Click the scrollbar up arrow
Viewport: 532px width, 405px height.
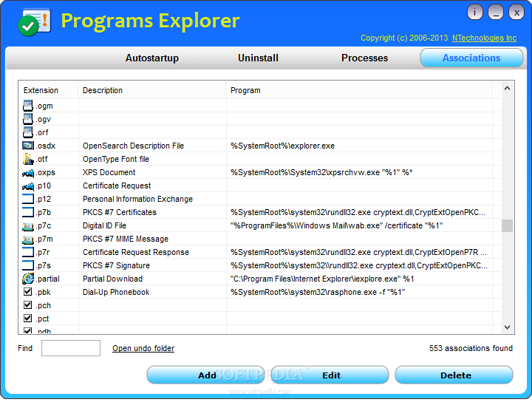[507, 88]
